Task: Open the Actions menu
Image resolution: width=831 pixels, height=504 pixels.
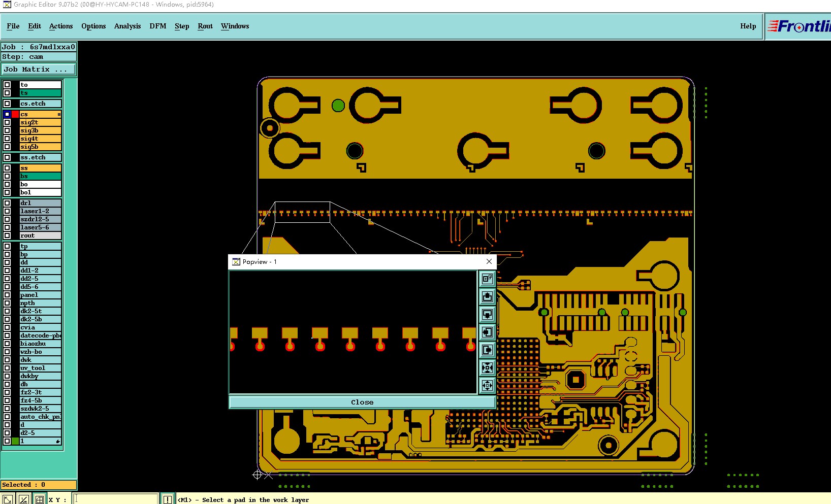Action: [61, 26]
